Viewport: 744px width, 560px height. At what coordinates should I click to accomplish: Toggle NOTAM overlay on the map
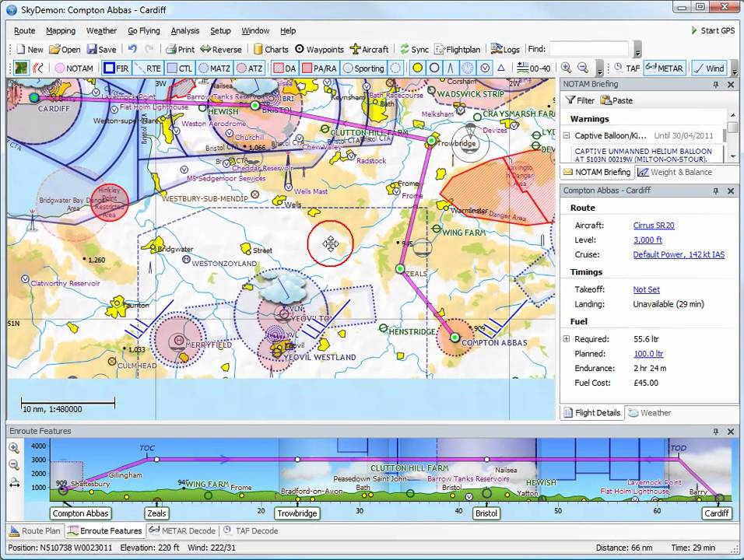pos(74,68)
